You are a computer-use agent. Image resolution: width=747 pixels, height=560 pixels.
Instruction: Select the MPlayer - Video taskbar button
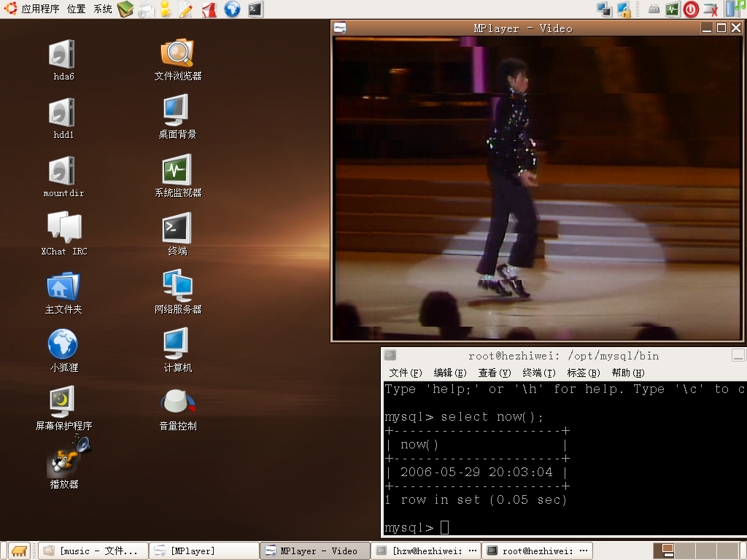point(315,551)
